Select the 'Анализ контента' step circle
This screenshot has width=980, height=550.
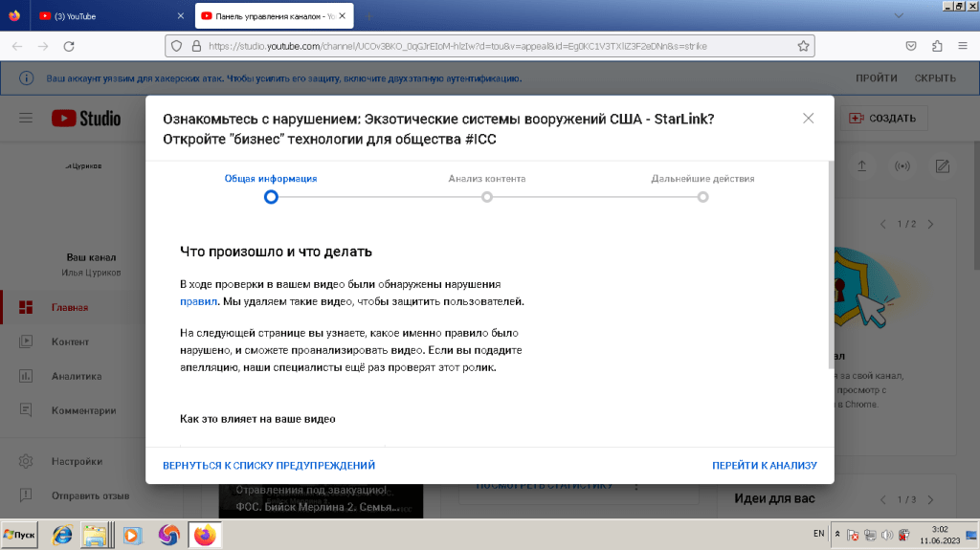[487, 197]
